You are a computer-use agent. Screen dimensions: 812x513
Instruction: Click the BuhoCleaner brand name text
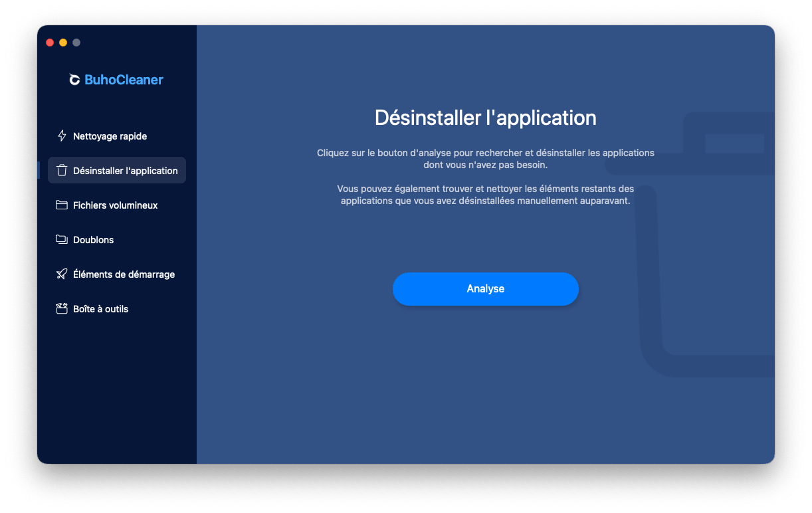click(x=124, y=80)
